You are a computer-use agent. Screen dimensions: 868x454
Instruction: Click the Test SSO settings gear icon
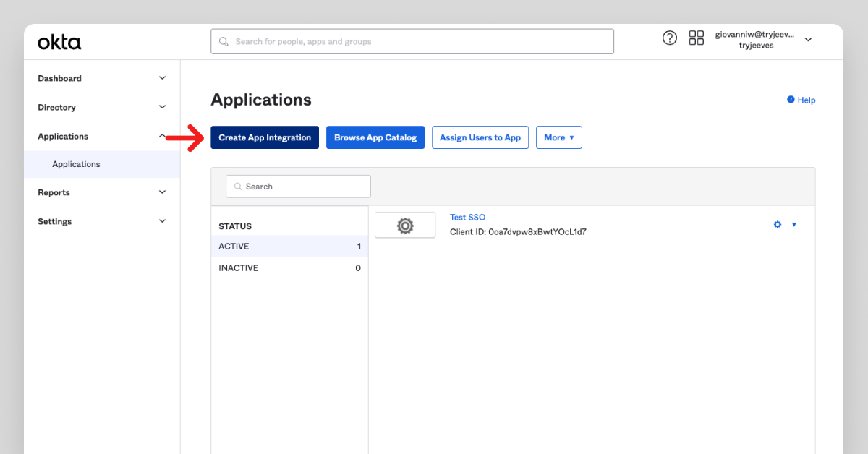coord(778,225)
